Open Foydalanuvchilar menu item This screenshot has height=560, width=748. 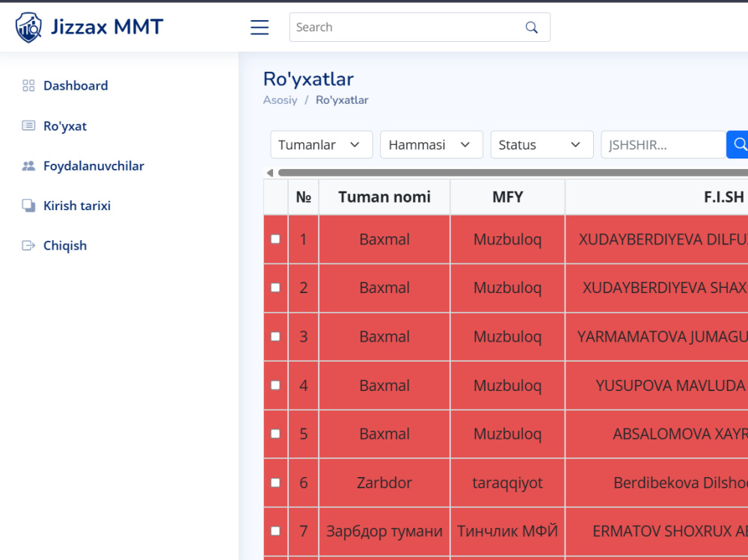(93, 166)
